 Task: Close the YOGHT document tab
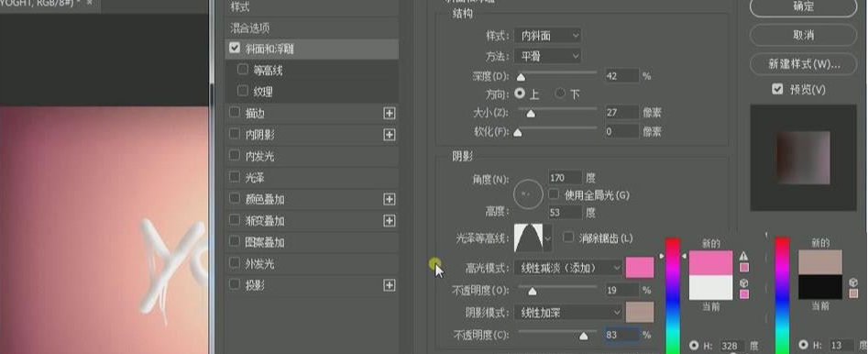tap(89, 3)
